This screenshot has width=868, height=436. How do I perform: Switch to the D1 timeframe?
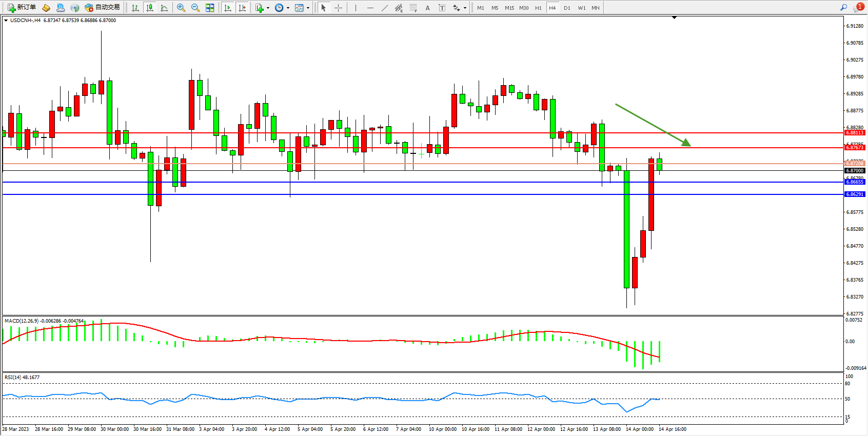coord(567,8)
